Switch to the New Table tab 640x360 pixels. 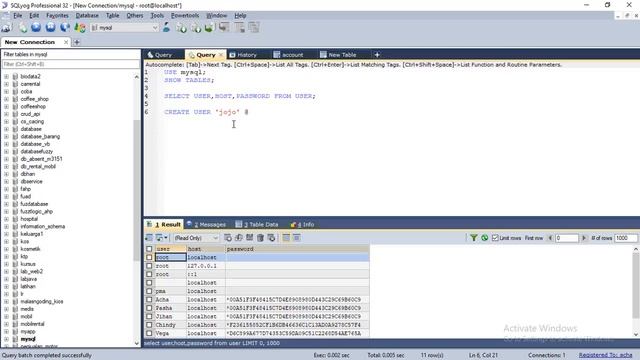(x=338, y=55)
